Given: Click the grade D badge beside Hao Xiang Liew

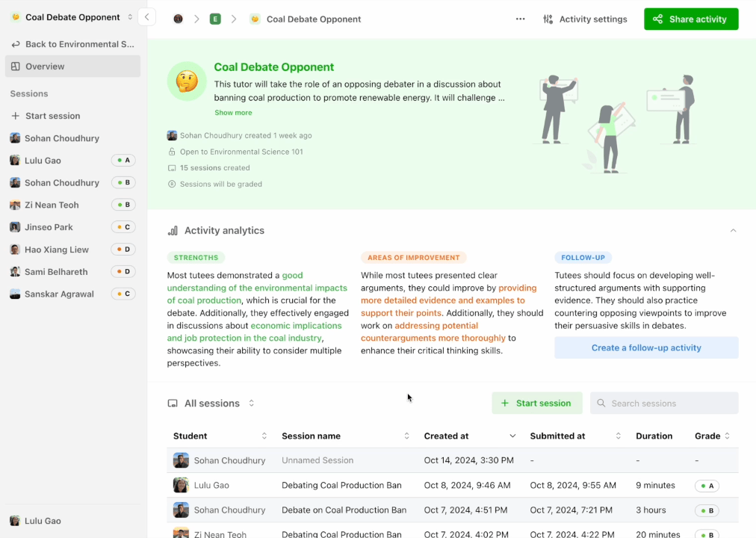Looking at the screenshot, I should pyautogui.click(x=123, y=250).
